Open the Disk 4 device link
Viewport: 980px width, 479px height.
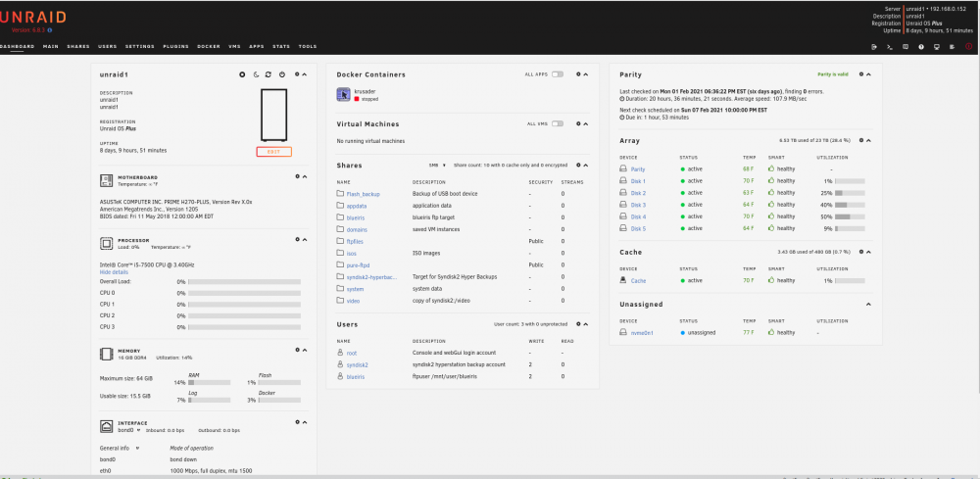[x=638, y=216]
